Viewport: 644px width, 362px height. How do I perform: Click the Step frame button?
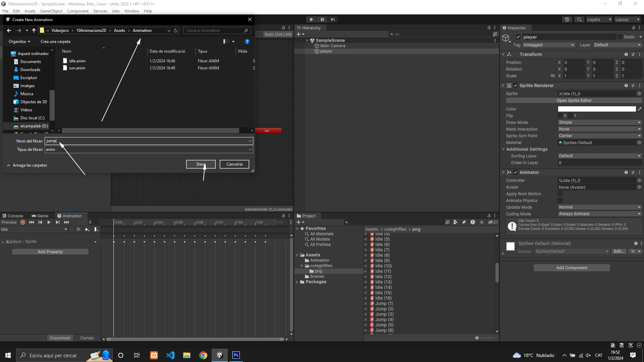tap(332, 19)
